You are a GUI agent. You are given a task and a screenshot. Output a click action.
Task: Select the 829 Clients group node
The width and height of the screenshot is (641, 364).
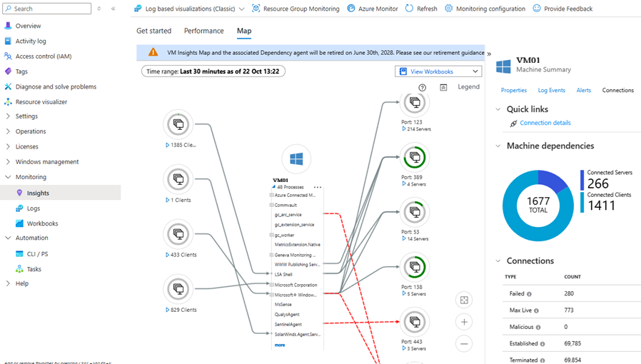[178, 289]
